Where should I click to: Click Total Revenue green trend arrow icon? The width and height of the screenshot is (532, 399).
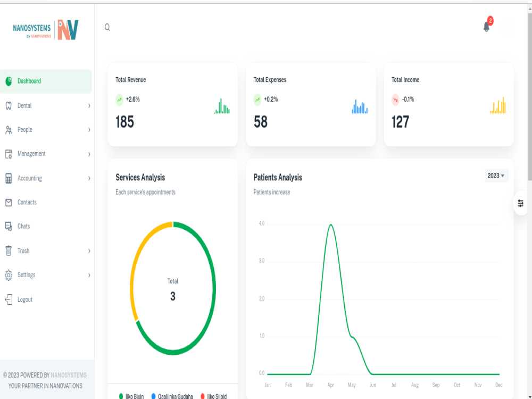(119, 100)
